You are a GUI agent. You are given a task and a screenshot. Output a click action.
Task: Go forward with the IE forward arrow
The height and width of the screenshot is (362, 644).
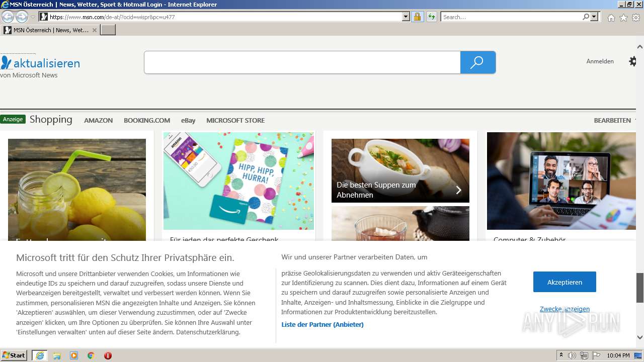pos(22,17)
